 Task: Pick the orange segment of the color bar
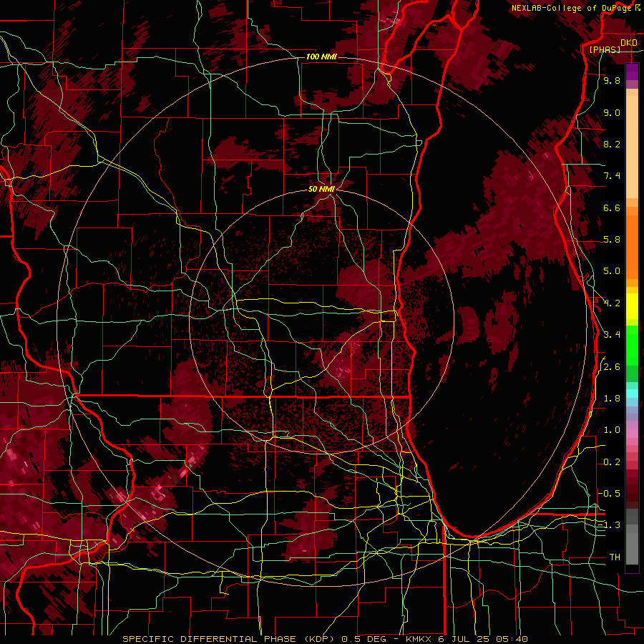click(632, 248)
